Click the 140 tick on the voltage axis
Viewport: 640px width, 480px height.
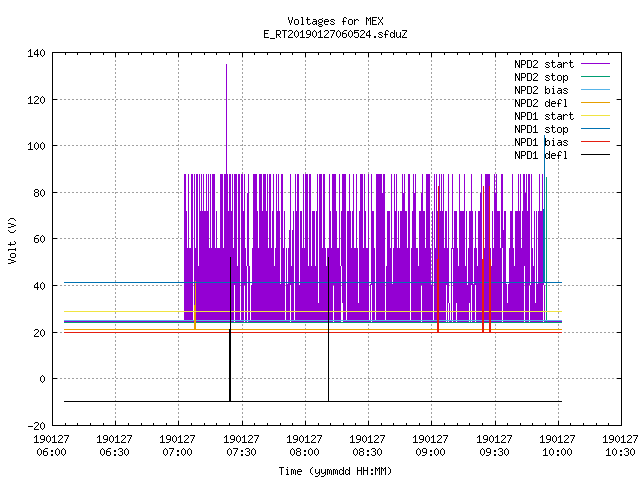pos(36,53)
